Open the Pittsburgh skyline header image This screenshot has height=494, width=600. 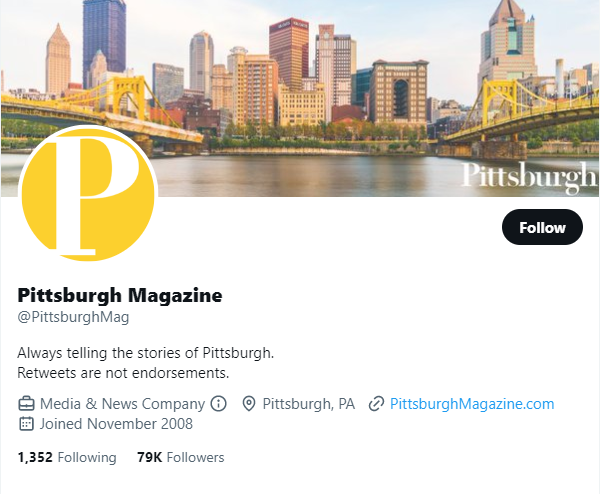pyautogui.click(x=300, y=98)
